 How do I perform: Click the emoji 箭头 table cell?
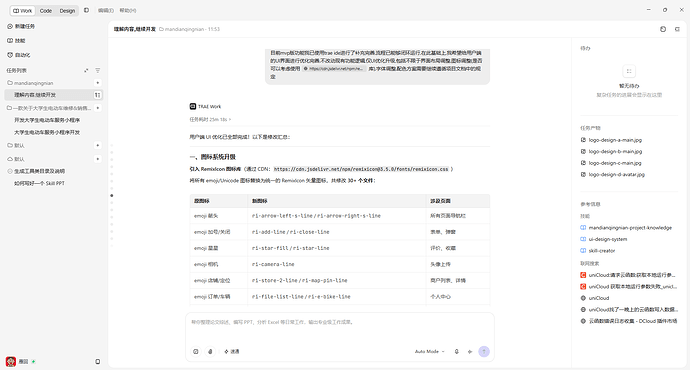[219, 216]
